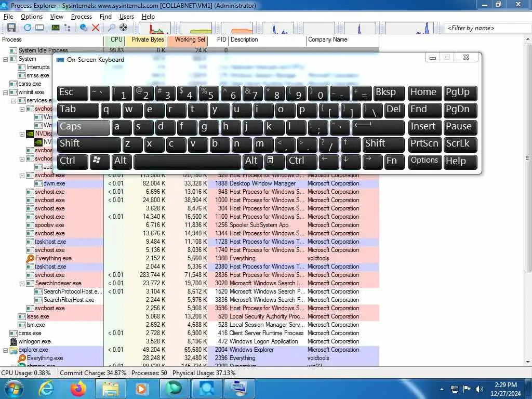Collapse the wininit.exe tree node

(x=5, y=92)
